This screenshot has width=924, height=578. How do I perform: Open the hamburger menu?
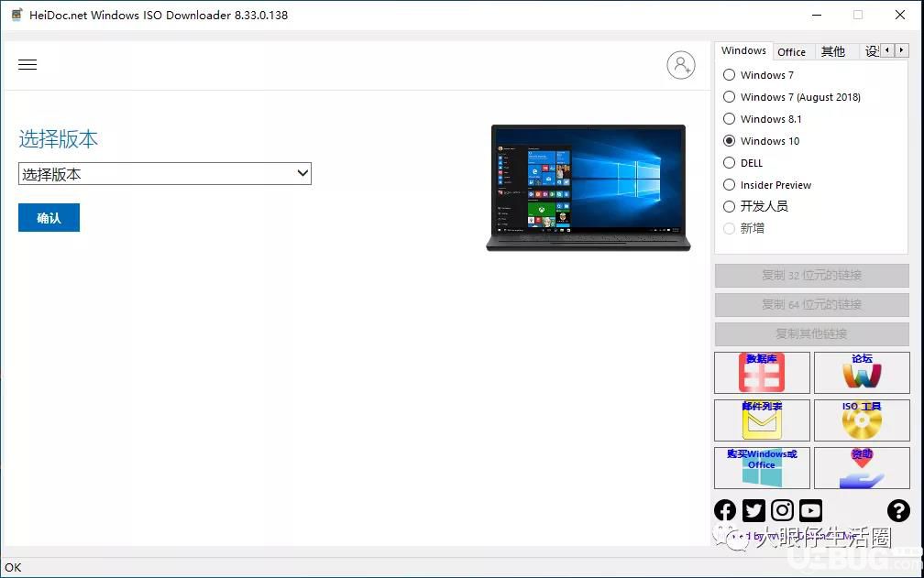27,65
